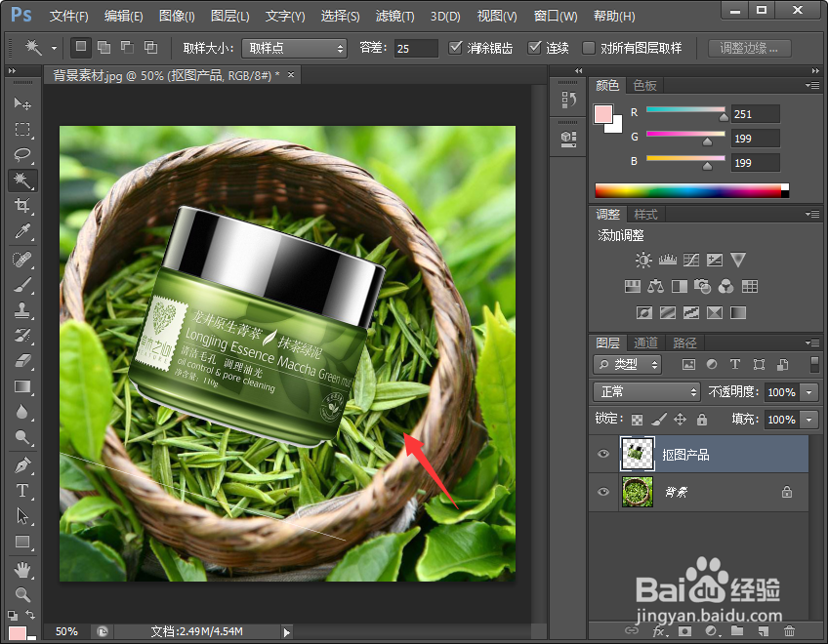The width and height of the screenshot is (828, 644).
Task: Click the foreground color swatch in Color panel
Action: pyautogui.click(x=603, y=113)
